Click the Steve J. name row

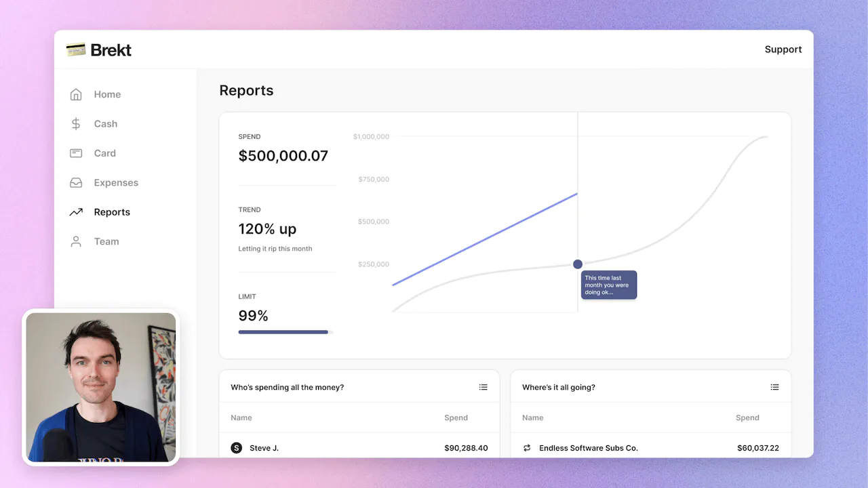point(359,448)
